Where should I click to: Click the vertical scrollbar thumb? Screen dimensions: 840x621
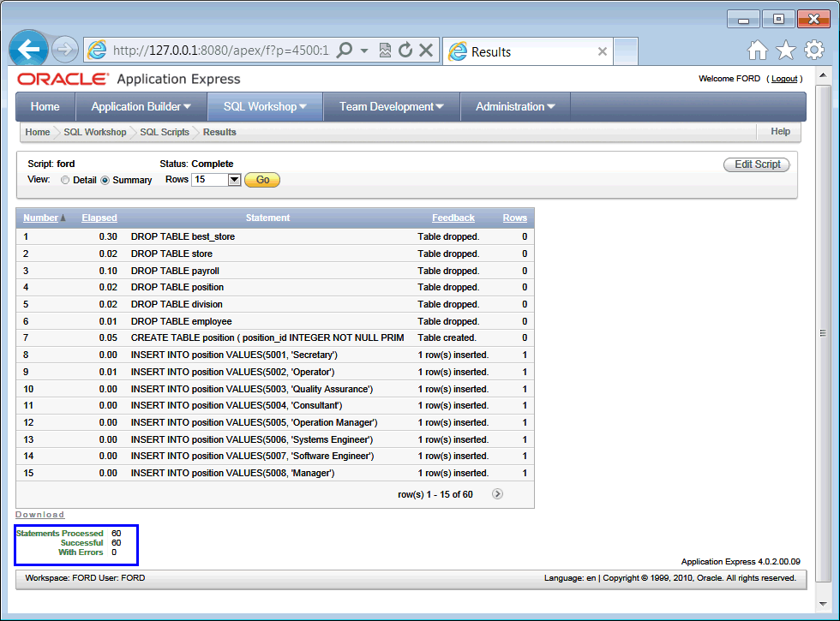(823, 333)
